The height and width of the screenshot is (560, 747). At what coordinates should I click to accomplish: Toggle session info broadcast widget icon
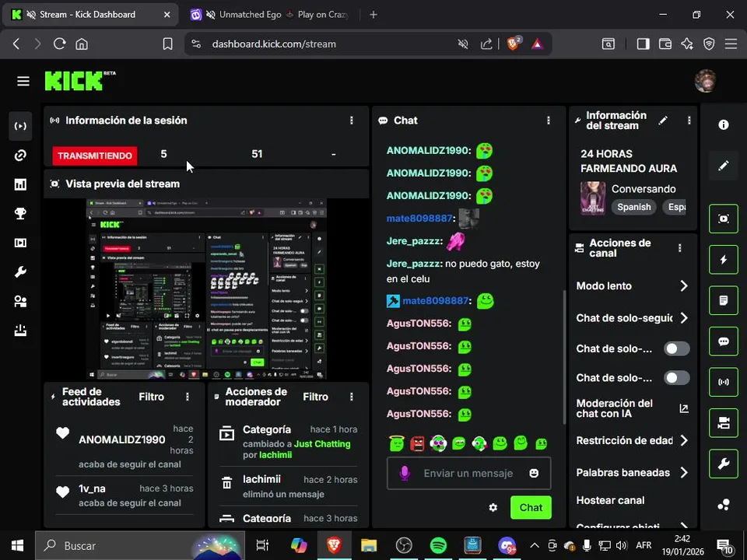click(723, 382)
